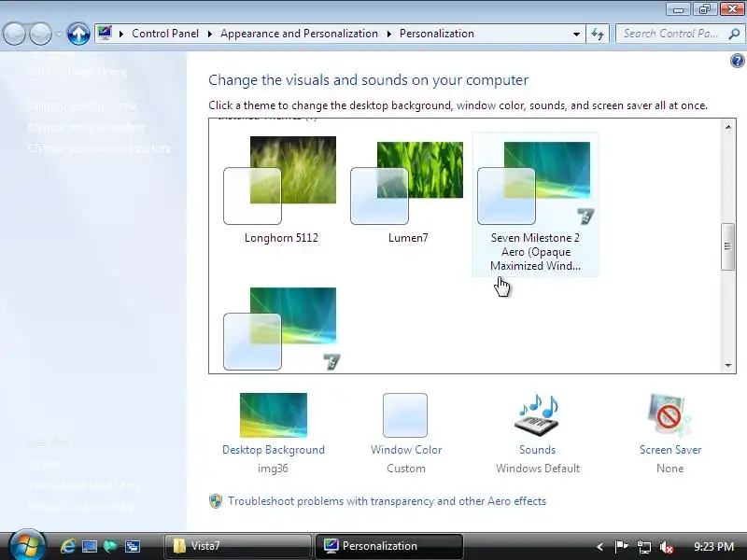Click the Refresh button beside address bar
Screen dimensions: 747x560
coord(598,34)
